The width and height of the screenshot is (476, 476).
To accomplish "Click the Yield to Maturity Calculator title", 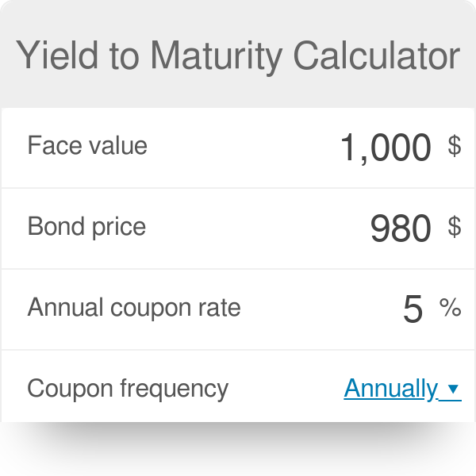I will point(238,56).
